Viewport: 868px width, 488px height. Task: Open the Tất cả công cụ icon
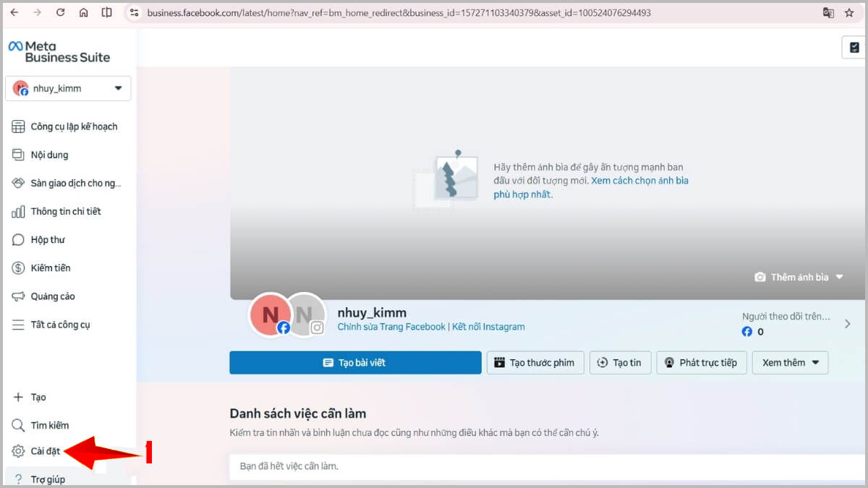pyautogui.click(x=19, y=324)
